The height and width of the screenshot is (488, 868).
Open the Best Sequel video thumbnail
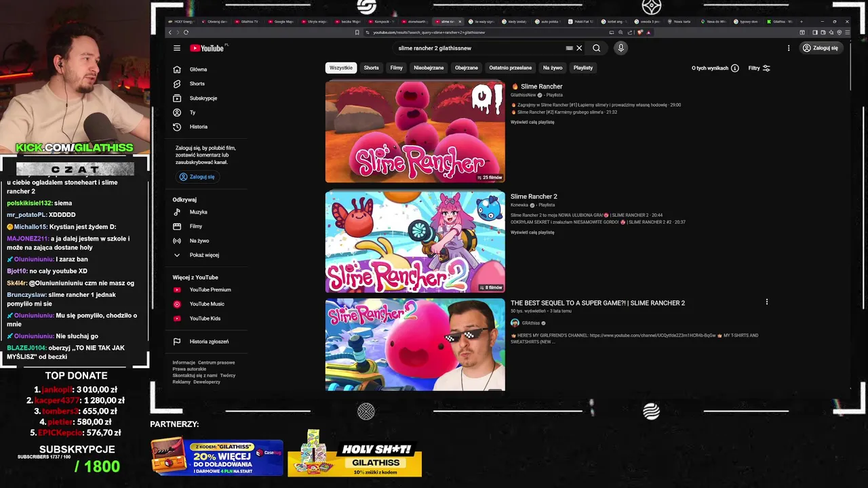pos(415,345)
